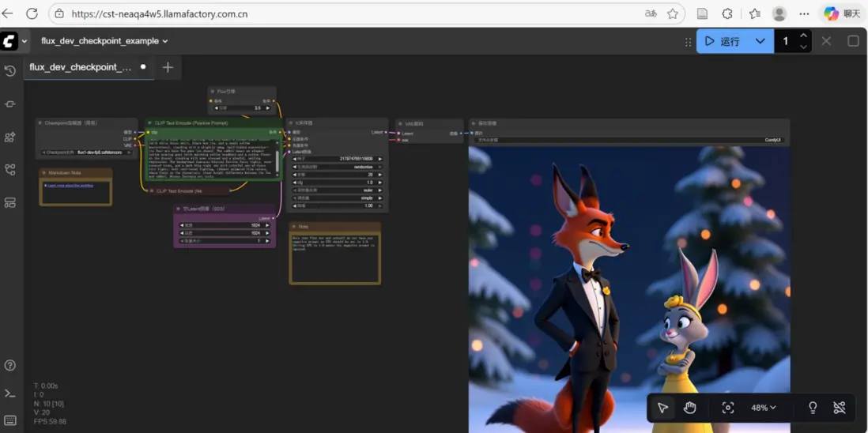Increase the batch count stepper

pos(803,36)
